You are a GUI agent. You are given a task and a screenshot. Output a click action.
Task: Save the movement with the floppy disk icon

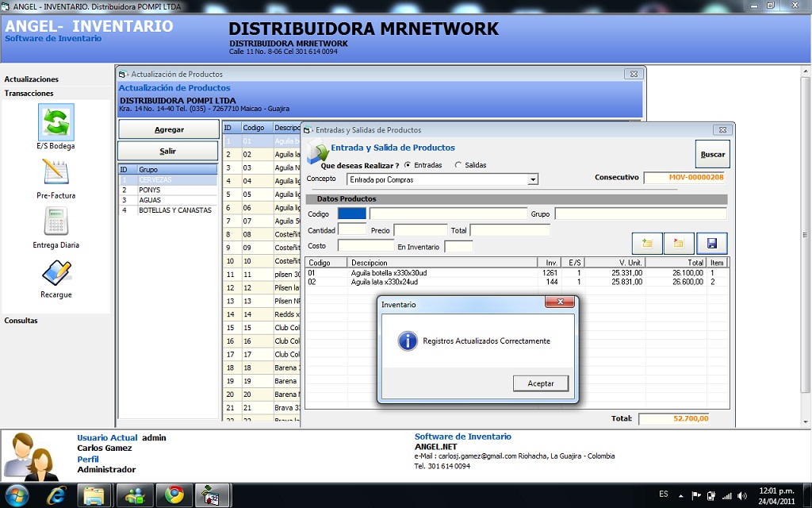tap(711, 244)
